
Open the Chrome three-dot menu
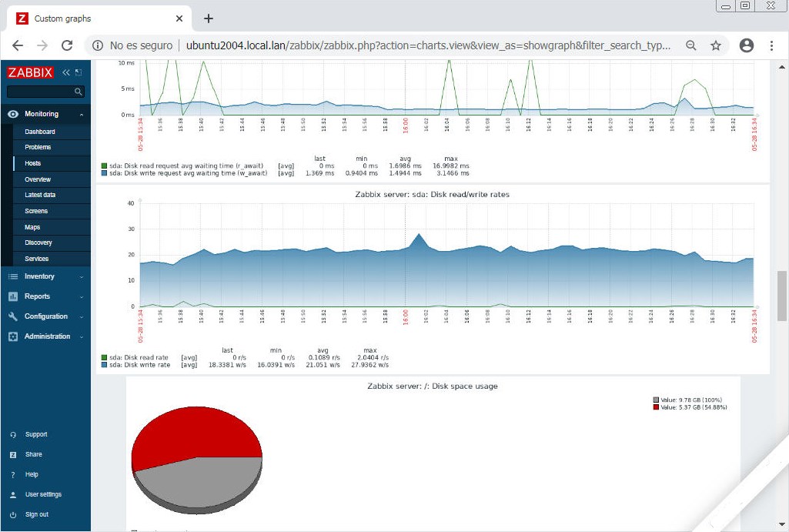pyautogui.click(x=771, y=45)
